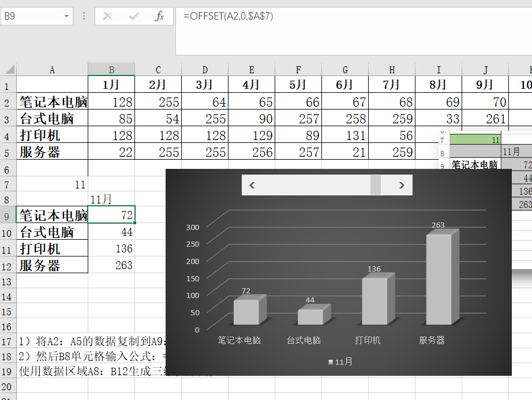Image resolution: width=532 pixels, height=400 pixels.
Task: Click cell A10 台式电脑 in lower table
Action: [x=53, y=232]
